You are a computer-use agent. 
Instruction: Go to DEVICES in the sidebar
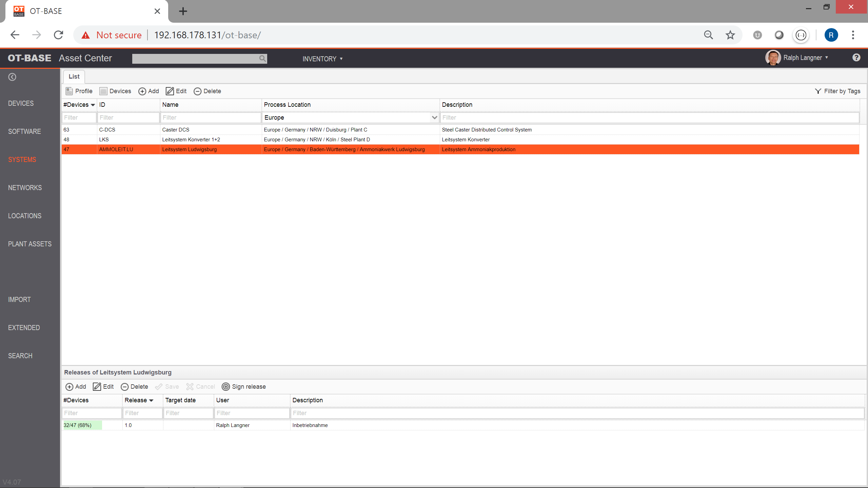(21, 103)
